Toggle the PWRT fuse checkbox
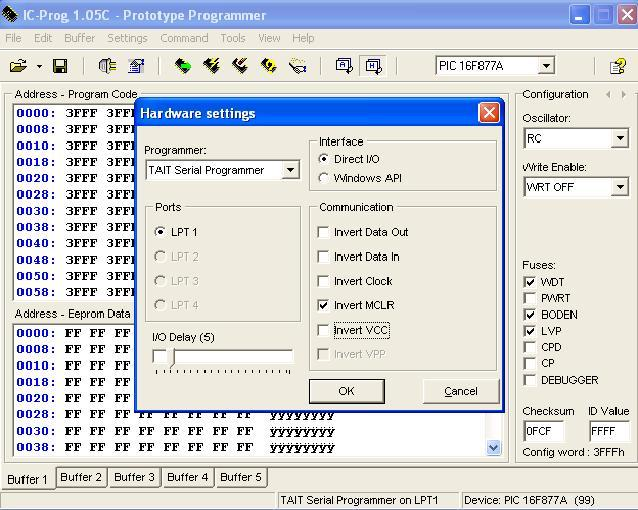 click(530, 298)
